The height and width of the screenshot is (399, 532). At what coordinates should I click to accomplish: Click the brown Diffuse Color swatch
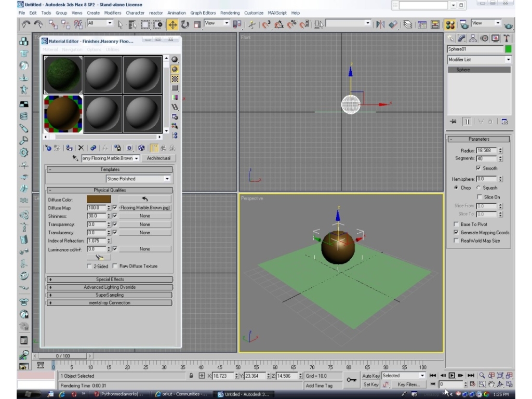pos(99,199)
